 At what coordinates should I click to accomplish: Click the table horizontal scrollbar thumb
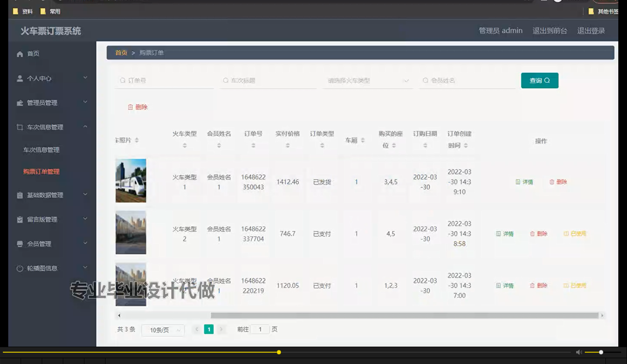(x=404, y=316)
